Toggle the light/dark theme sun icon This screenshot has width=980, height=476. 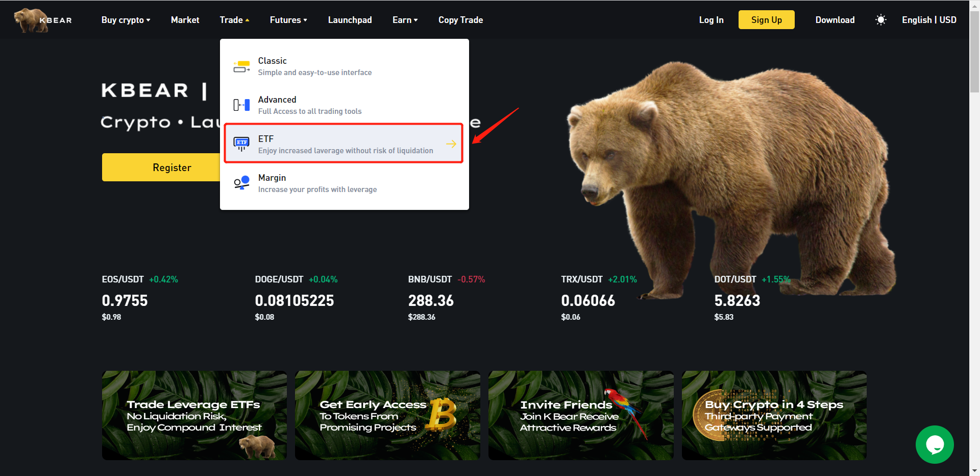pyautogui.click(x=880, y=20)
